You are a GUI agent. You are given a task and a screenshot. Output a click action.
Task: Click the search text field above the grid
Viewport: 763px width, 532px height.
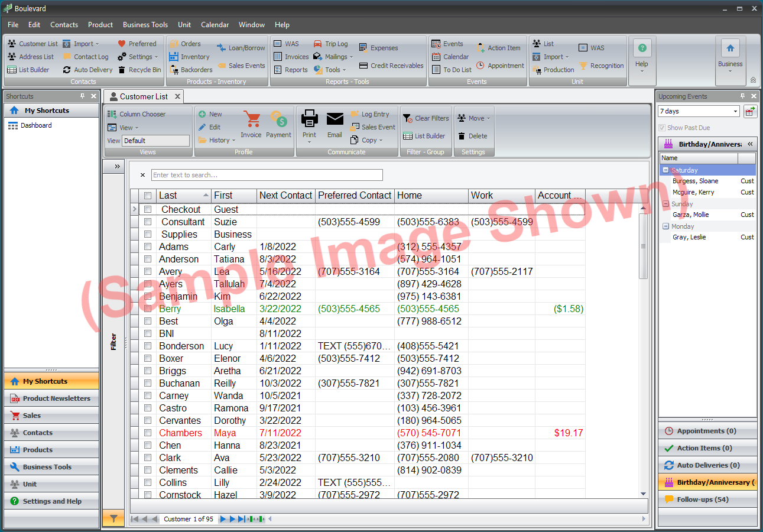click(266, 175)
